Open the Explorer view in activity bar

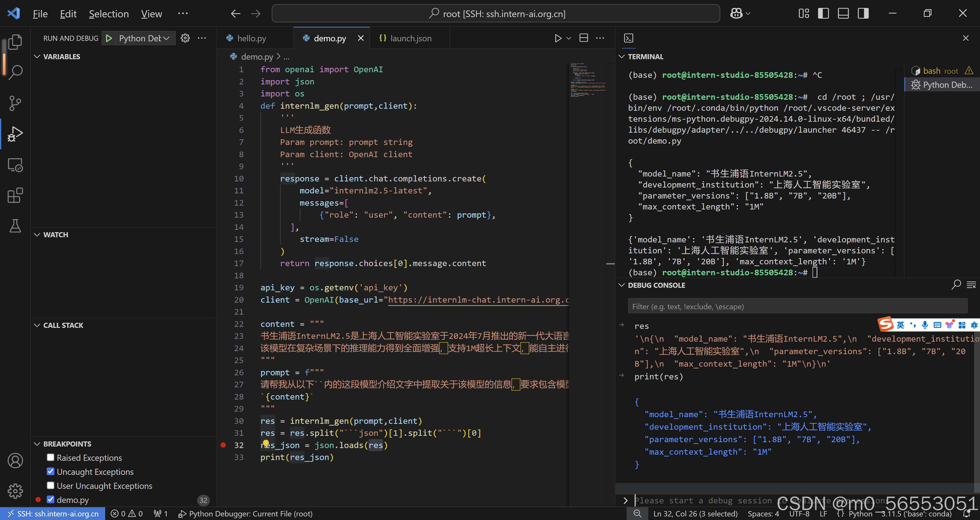click(15, 42)
